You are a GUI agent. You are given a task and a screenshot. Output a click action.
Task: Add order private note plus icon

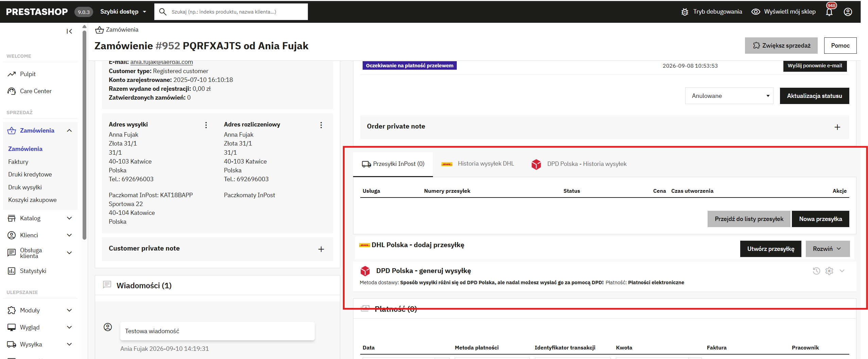pos(837,127)
